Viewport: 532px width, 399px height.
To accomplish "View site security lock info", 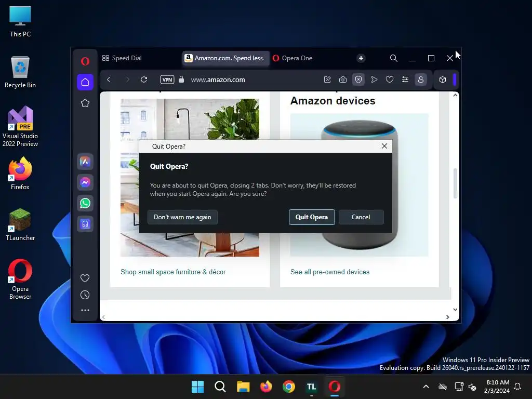I will pos(181,79).
